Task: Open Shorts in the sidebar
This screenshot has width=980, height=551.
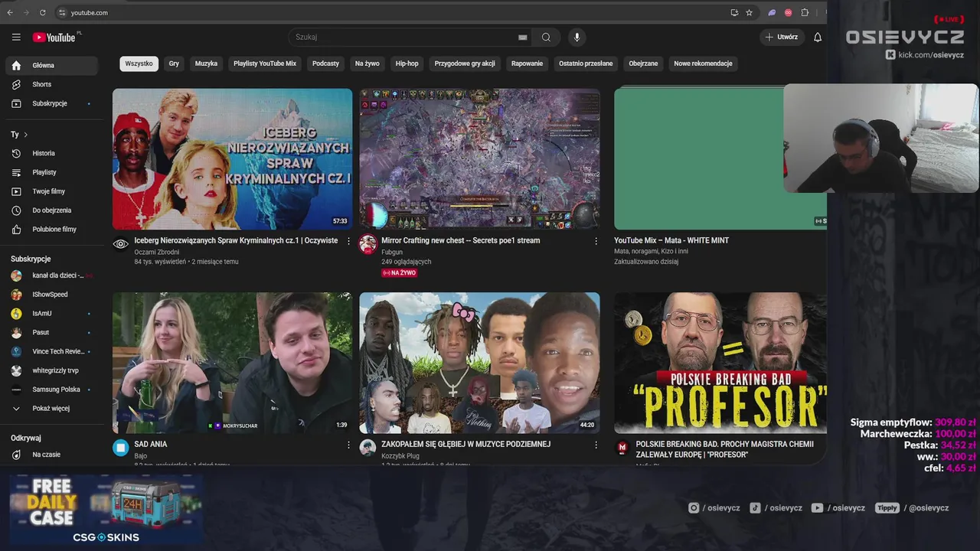Action: click(x=52, y=84)
